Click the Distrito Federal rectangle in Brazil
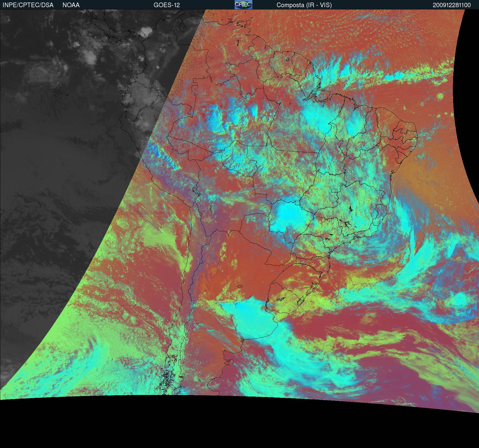 pos(334,190)
